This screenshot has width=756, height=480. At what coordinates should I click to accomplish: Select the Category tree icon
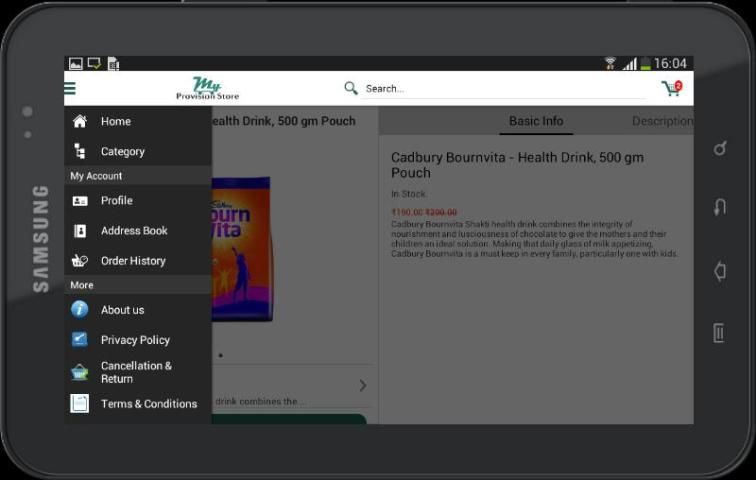tap(80, 151)
